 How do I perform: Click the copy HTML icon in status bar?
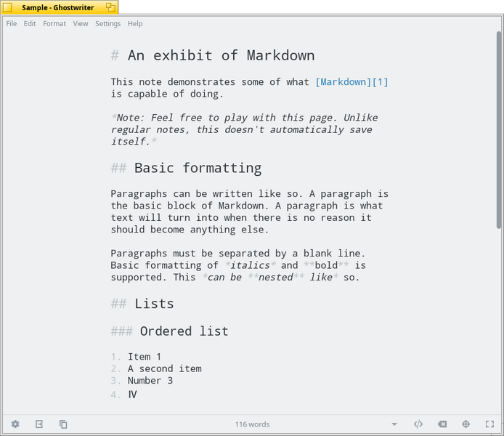click(x=63, y=424)
